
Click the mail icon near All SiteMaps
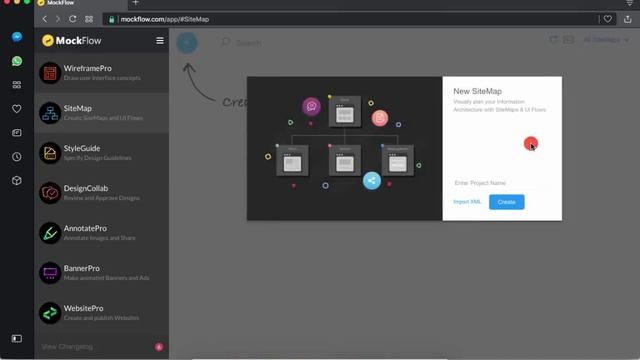coord(568,40)
